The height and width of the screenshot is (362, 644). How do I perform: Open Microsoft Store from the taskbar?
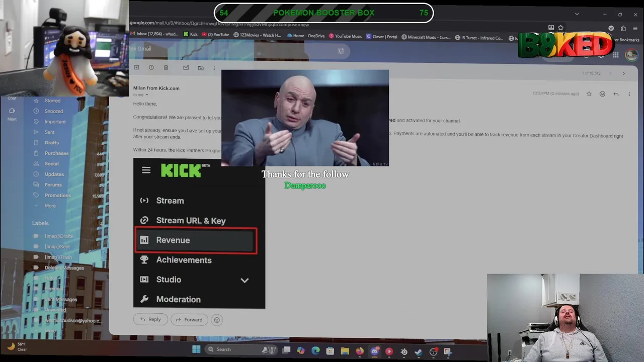point(330,351)
